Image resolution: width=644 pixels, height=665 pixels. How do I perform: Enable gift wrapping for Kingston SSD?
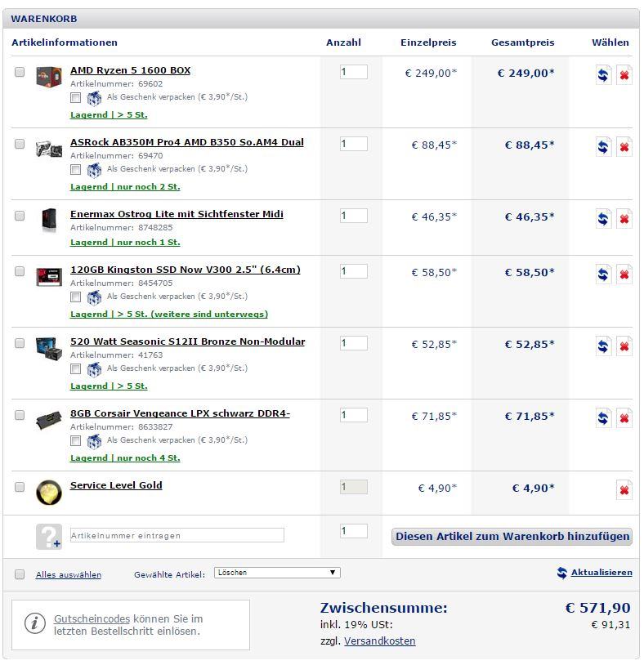[75, 297]
